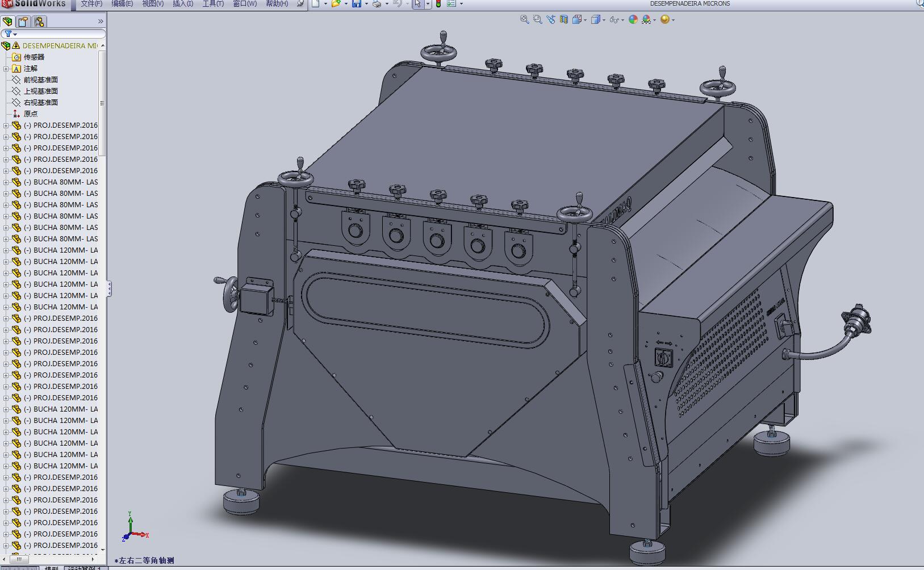924x570 pixels.
Task: Click the Apply Scene icon
Action: pyautogui.click(x=646, y=19)
